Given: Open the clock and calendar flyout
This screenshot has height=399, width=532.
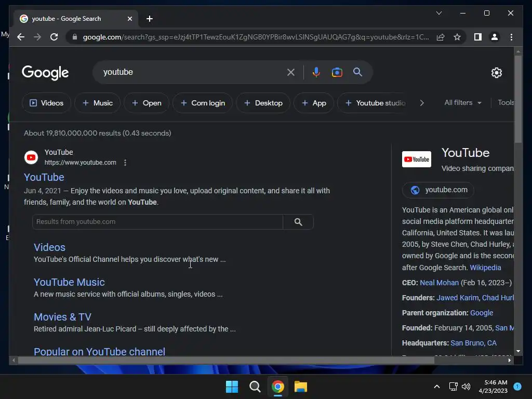Looking at the screenshot, I should tap(493, 387).
